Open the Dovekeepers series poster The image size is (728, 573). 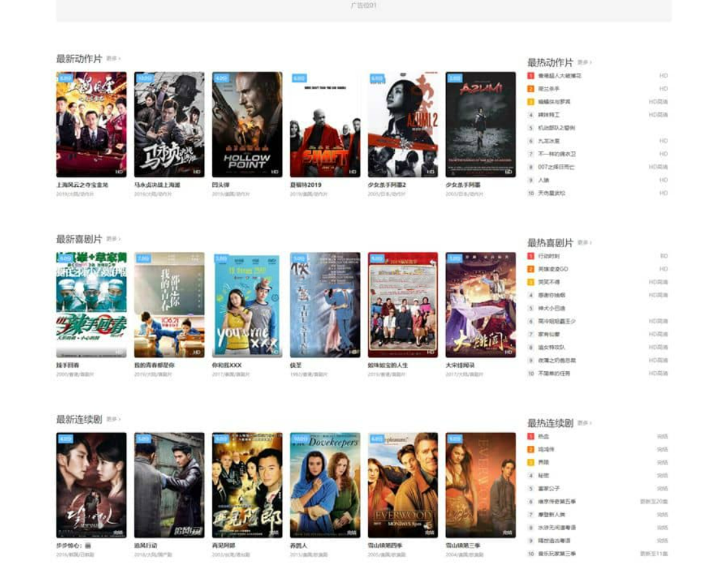pyautogui.click(x=325, y=485)
